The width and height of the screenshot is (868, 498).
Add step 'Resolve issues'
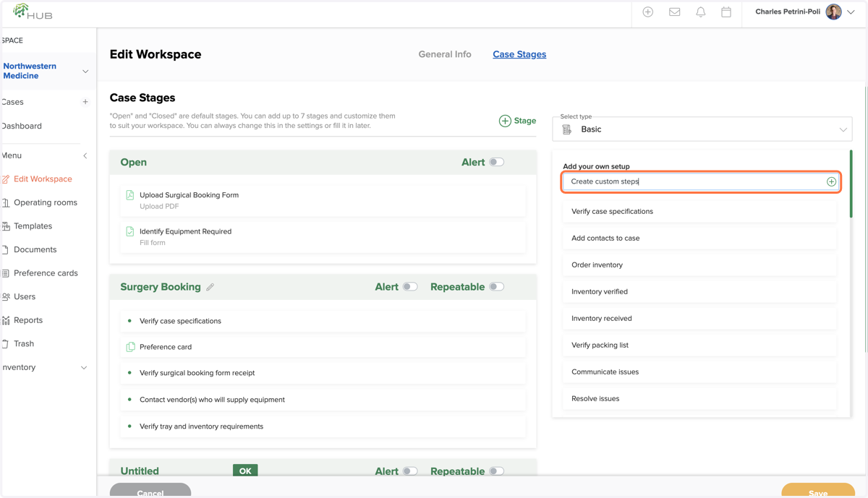tap(699, 399)
